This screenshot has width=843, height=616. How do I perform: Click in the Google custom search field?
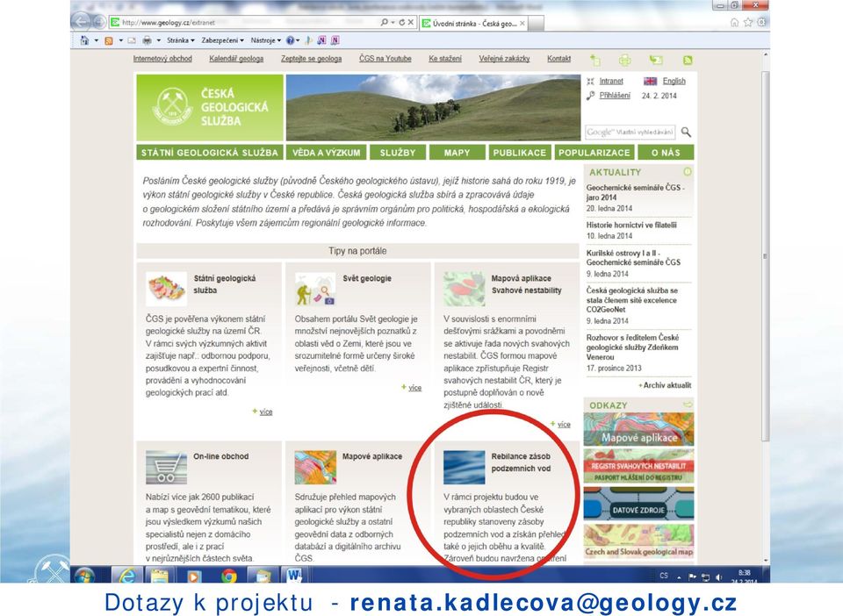click(x=630, y=132)
